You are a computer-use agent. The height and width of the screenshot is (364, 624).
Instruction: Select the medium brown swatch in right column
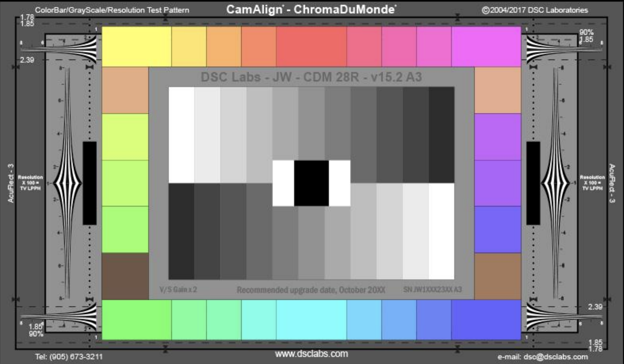pyautogui.click(x=497, y=276)
